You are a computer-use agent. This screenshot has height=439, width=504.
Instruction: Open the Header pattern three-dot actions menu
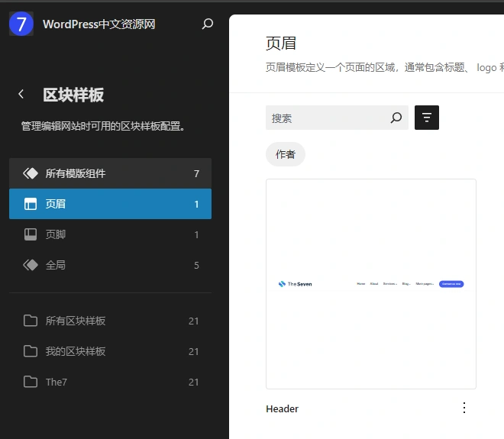pos(464,408)
